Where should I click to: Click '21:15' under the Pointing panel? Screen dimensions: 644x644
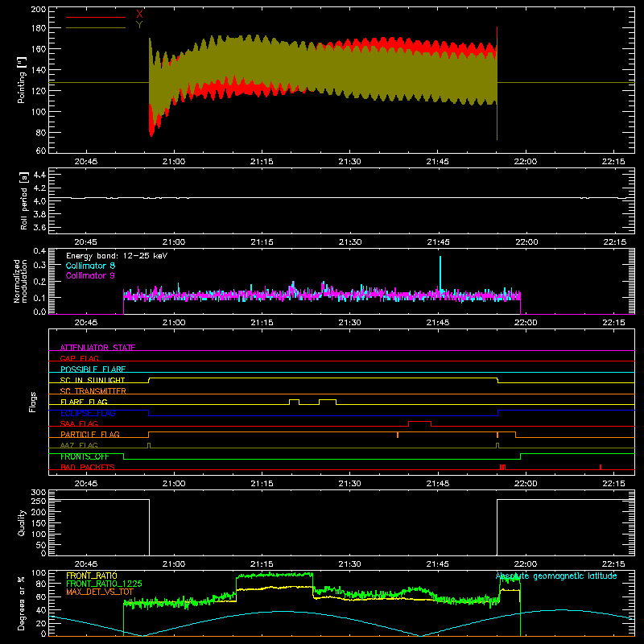(262, 162)
